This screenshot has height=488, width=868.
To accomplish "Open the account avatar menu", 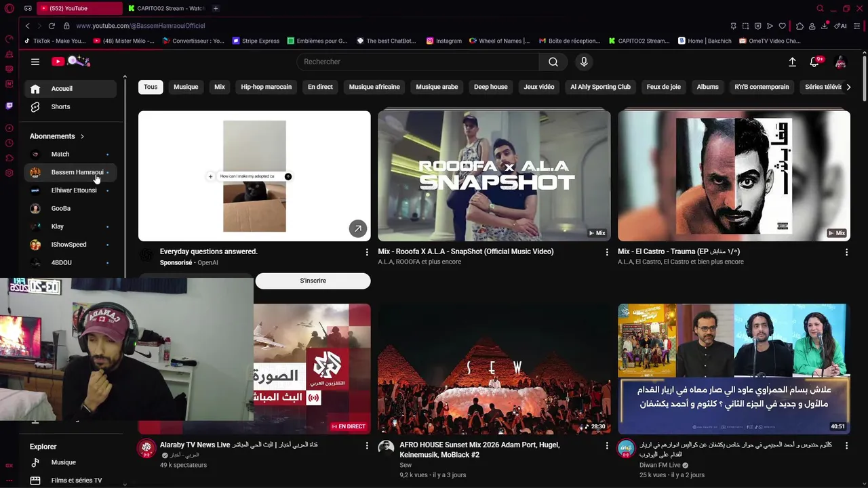I will (x=840, y=62).
